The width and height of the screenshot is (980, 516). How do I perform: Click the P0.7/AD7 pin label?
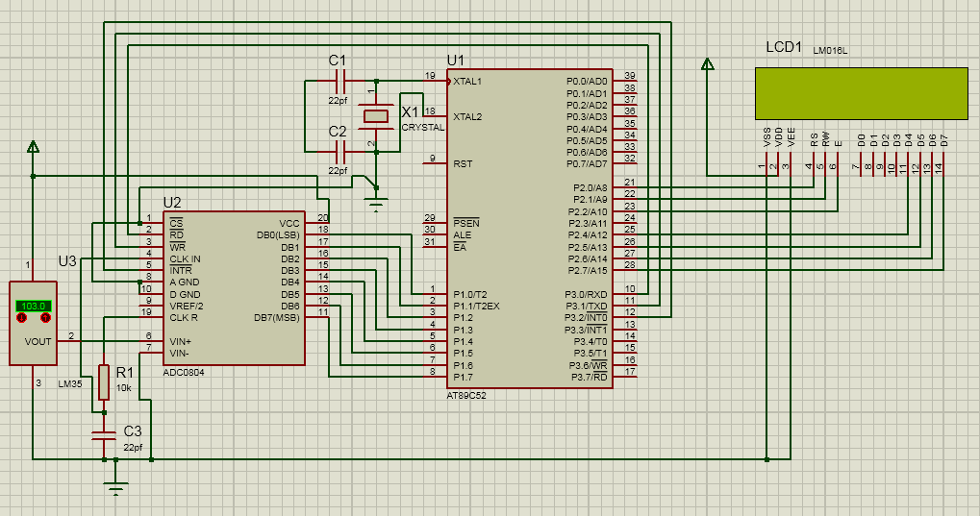coord(587,163)
